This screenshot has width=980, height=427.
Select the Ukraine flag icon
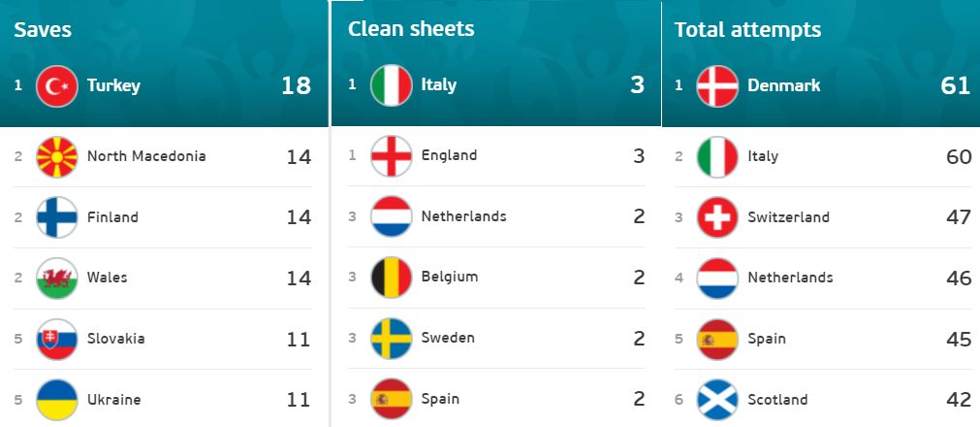coord(57,400)
